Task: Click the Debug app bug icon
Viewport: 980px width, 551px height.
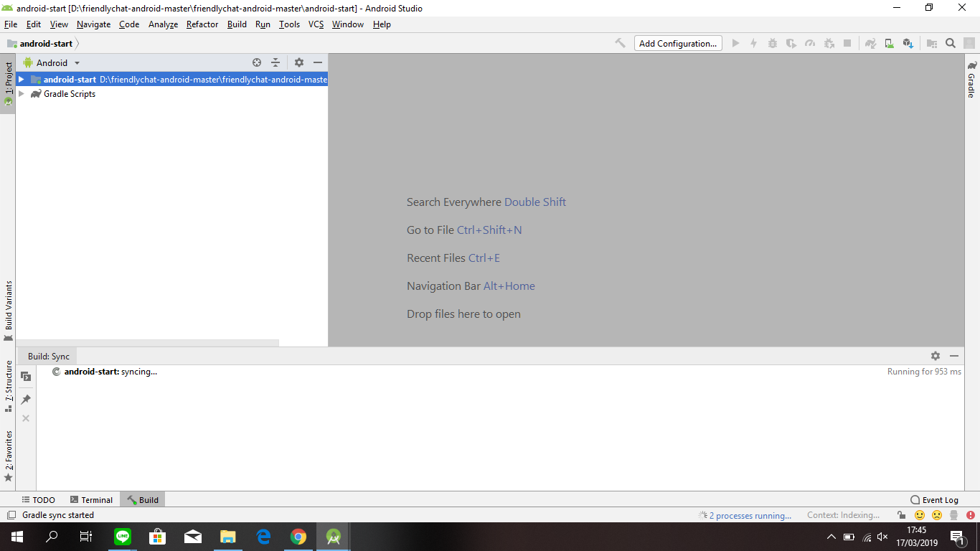Action: tap(773, 43)
